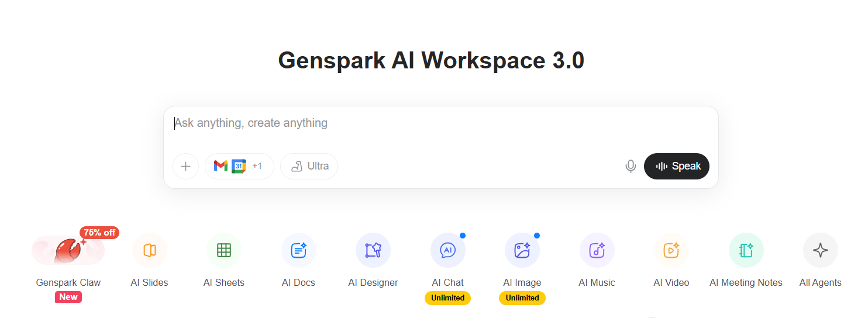Open the AI Video icon
This screenshot has height=318, width=868.
(671, 250)
